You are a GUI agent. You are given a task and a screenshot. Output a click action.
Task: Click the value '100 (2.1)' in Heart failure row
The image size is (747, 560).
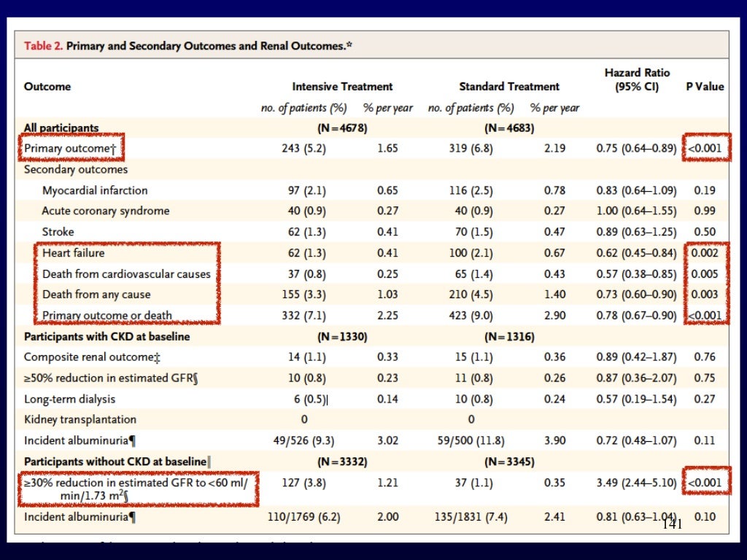(x=471, y=253)
